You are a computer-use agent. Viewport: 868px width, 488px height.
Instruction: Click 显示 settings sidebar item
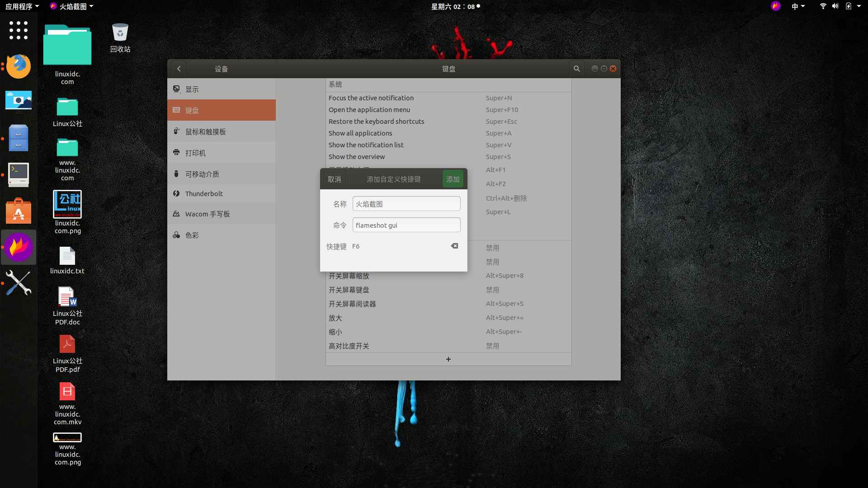[x=221, y=88]
